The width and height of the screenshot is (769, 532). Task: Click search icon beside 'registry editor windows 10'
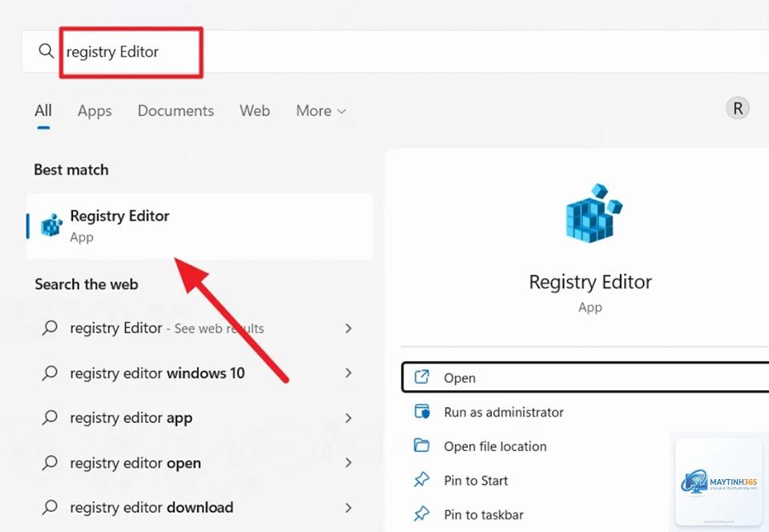point(50,373)
